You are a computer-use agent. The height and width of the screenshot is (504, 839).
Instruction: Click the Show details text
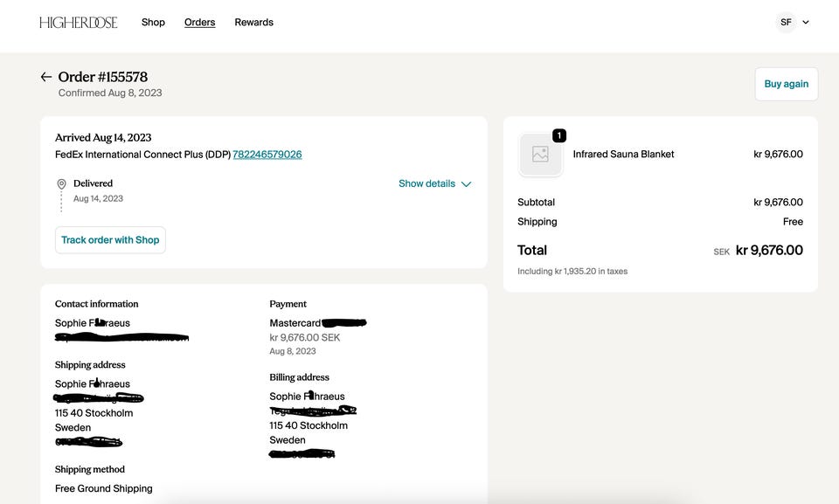click(426, 184)
